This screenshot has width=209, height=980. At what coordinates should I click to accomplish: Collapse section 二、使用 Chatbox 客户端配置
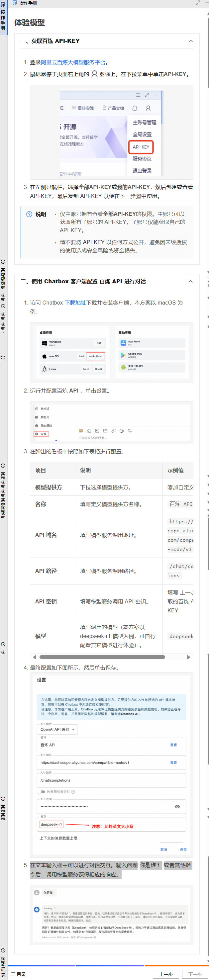pyautogui.click(x=191, y=282)
